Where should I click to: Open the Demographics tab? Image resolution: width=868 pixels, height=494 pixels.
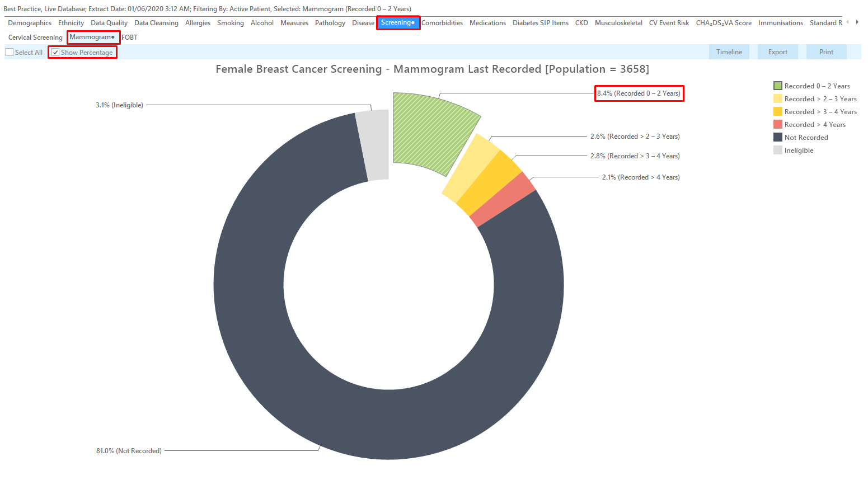pos(30,23)
